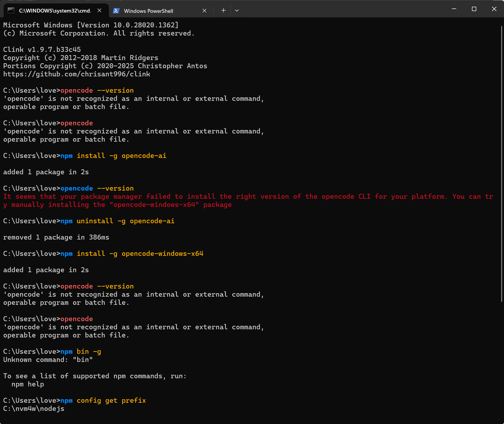Close the Windows PowerShell tab
The width and height of the screenshot is (504, 424).
coord(204,10)
